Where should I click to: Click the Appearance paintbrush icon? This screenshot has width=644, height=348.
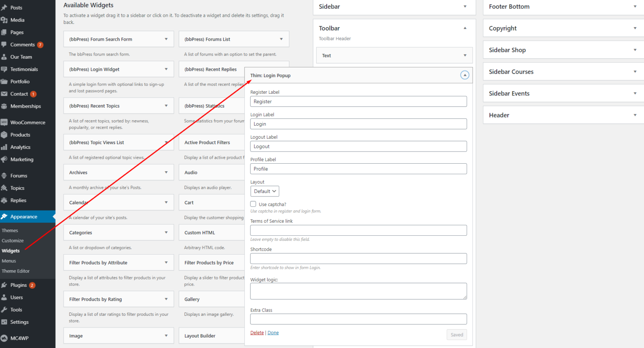[4, 217]
